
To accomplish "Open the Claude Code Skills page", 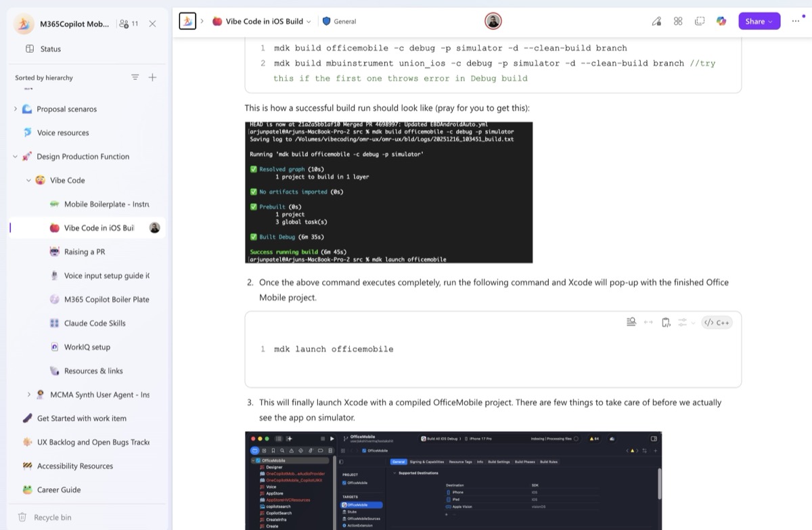I will [95, 323].
